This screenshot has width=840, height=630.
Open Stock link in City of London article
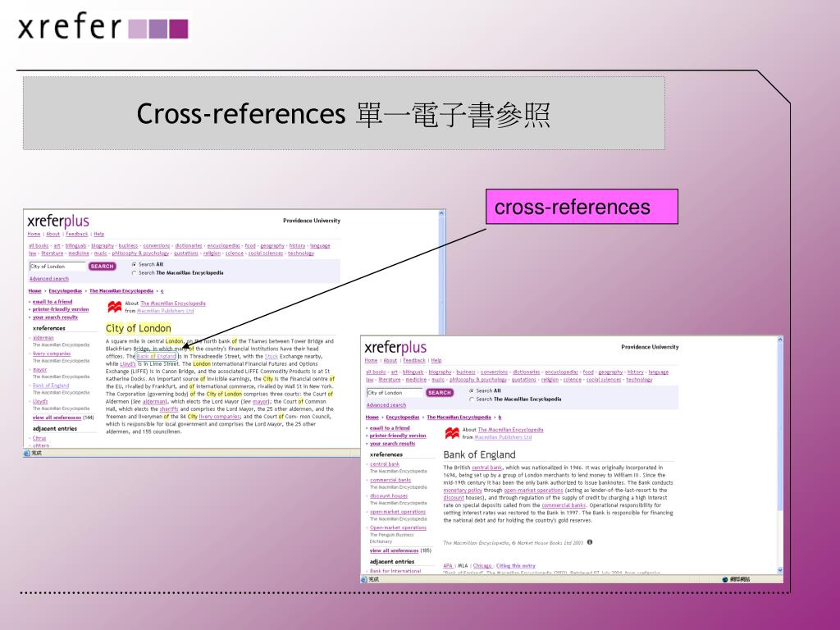point(272,356)
